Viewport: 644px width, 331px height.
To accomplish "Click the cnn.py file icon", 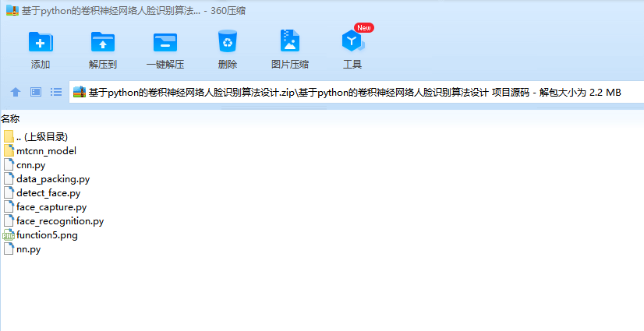I will [x=9, y=165].
